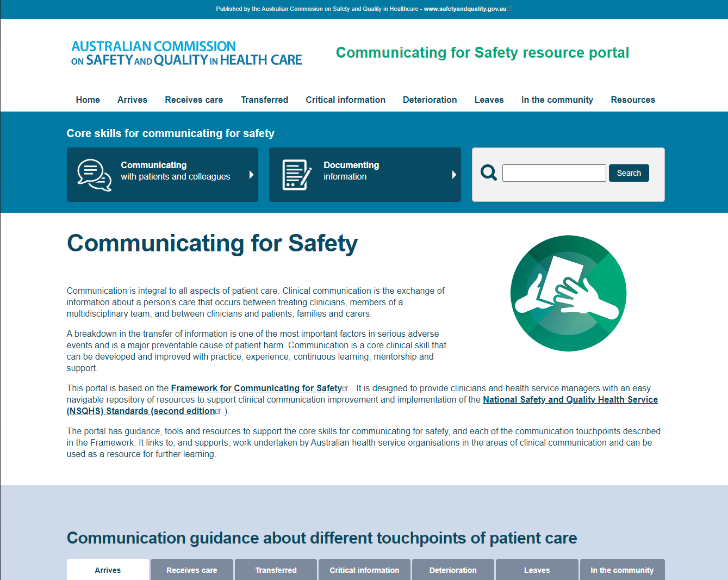Switch to the Arrives touchpoint tab
728x580 pixels.
pos(108,570)
